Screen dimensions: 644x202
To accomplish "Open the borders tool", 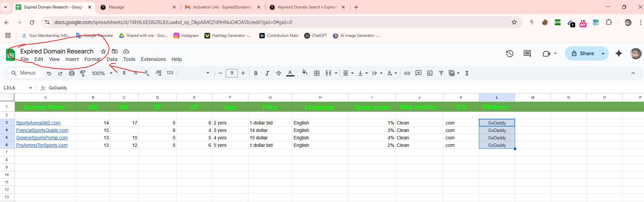I will [x=317, y=73].
